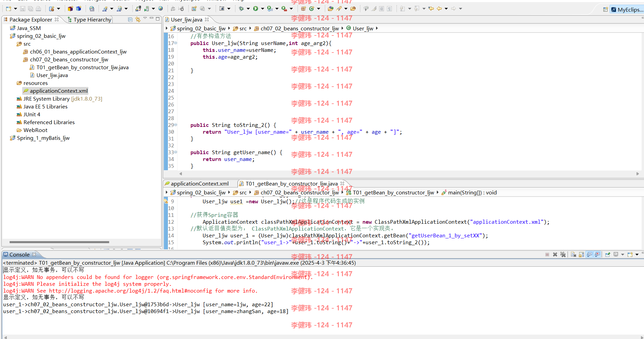Collapse constructor fold marker on line 17
644x339 pixels.
pyautogui.click(x=176, y=43)
